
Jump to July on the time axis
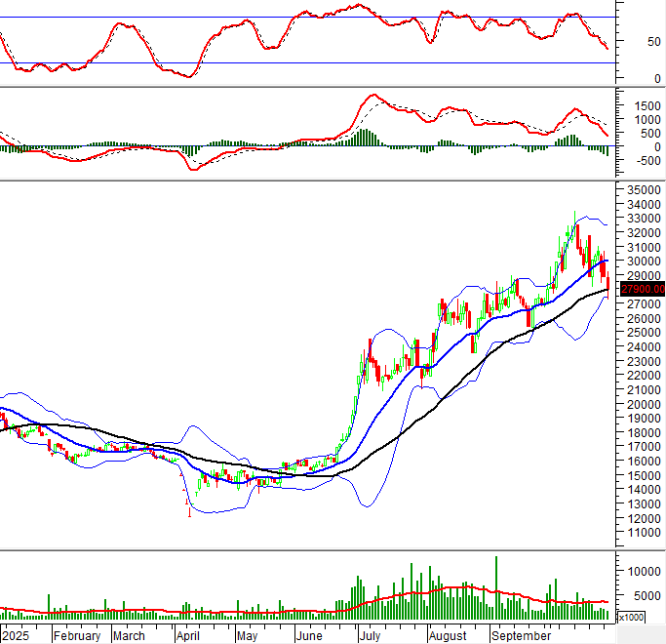pyautogui.click(x=370, y=635)
